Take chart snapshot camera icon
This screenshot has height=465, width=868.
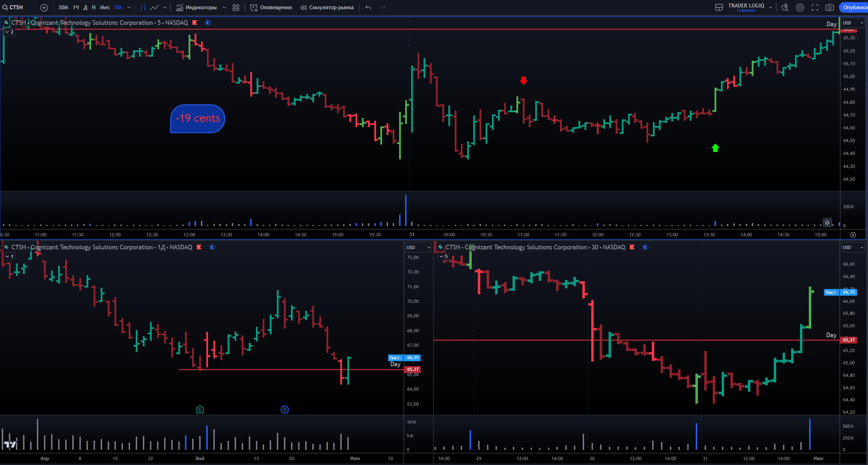tap(830, 7)
